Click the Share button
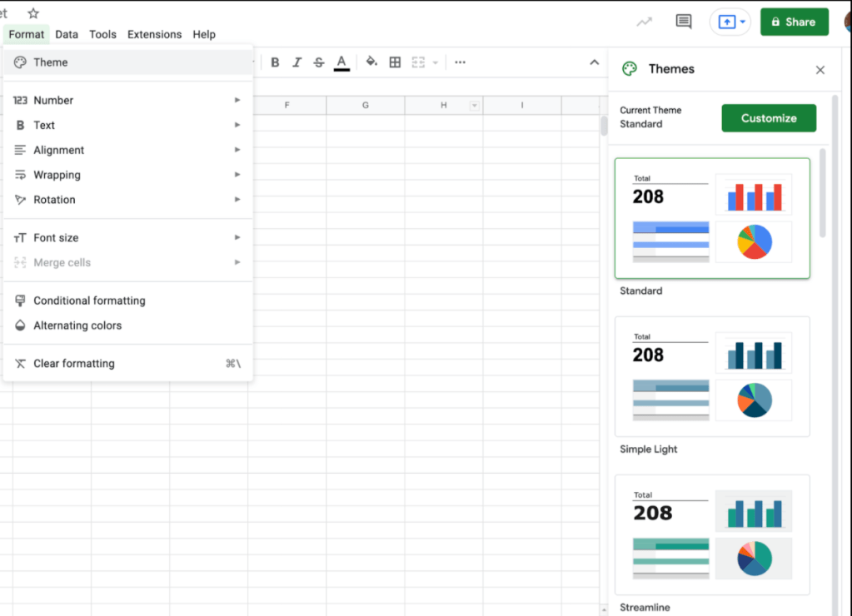Viewport: 852px width, 616px height. tap(794, 22)
